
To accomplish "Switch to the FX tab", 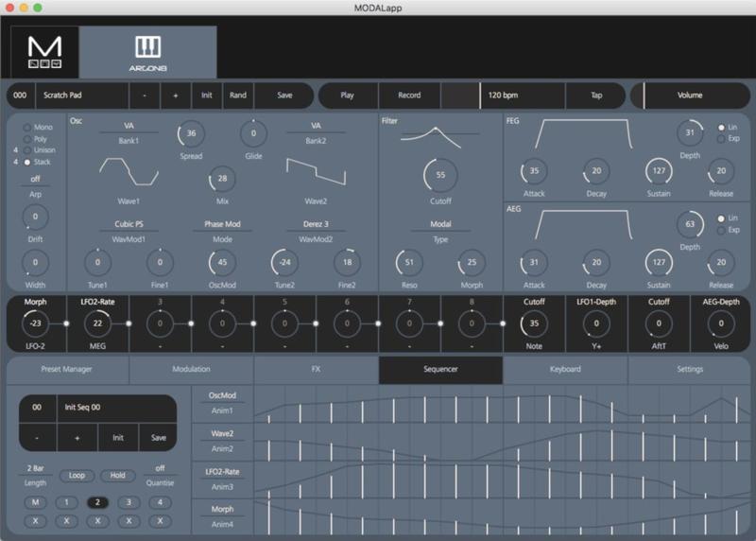I will point(316,370).
